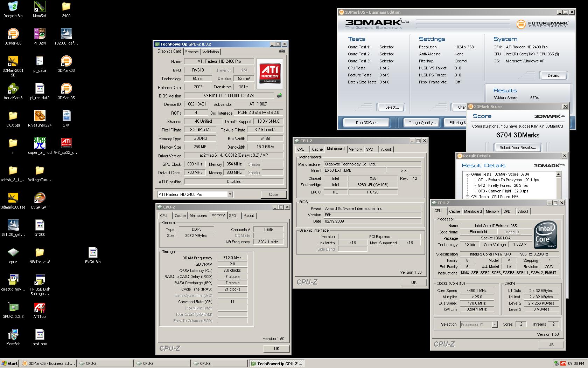The height and width of the screenshot is (368, 588).
Task: Collapse Game Tests tree node in Result Details
Action: 467,174
